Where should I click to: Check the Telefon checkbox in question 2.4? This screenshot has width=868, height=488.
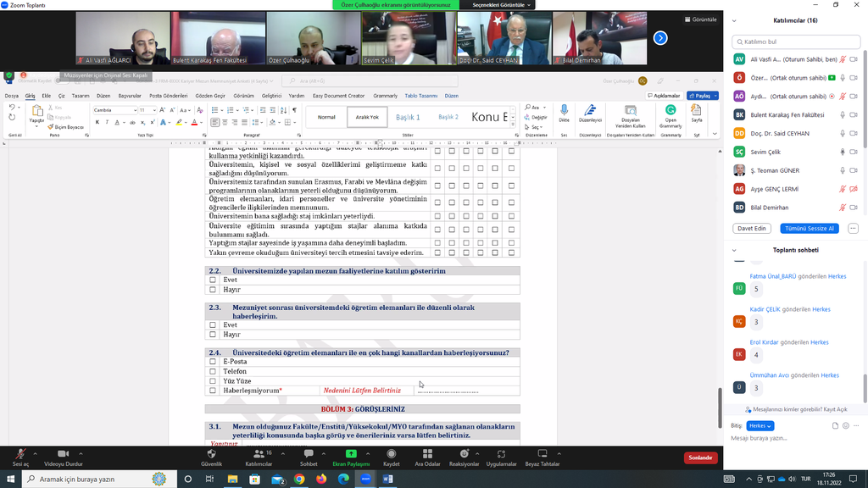(x=213, y=371)
